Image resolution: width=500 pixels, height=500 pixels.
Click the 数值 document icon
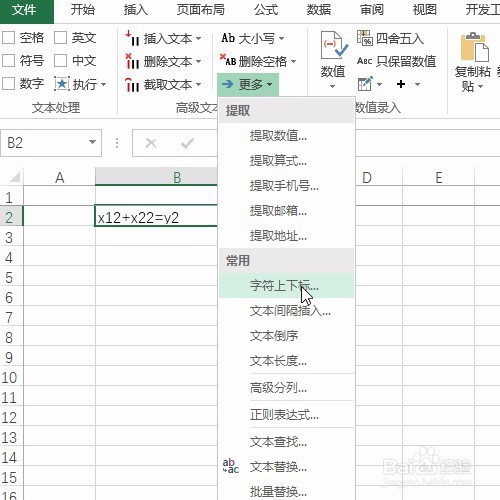[334, 46]
